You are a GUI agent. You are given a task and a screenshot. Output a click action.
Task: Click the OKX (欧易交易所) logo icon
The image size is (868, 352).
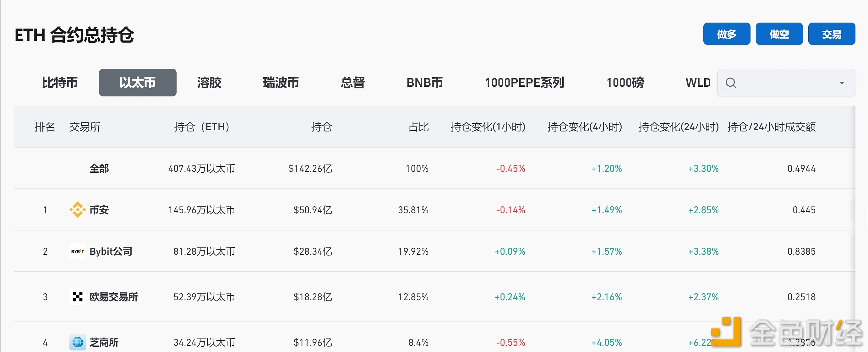point(78,297)
